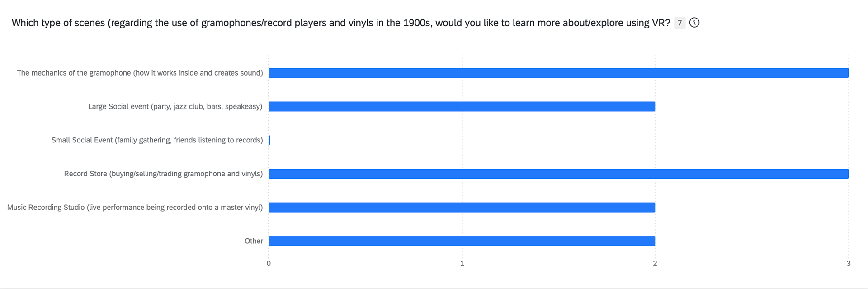868x289 pixels.
Task: Click the x-axis tick labeled 0
Action: point(269,264)
